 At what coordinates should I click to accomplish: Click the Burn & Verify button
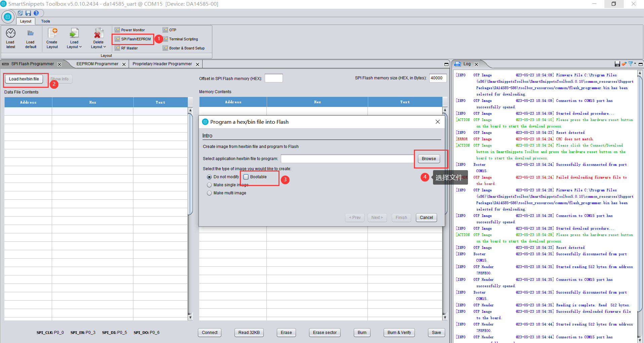point(399,333)
